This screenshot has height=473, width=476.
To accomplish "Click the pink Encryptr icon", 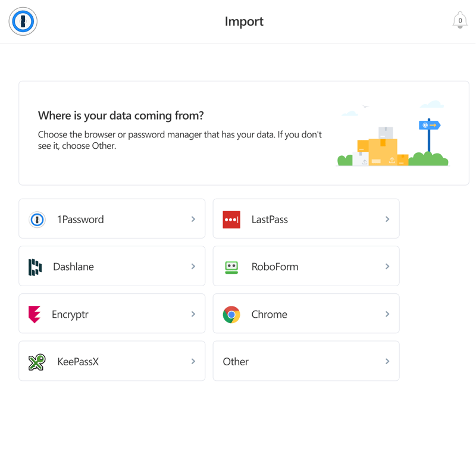I will (x=35, y=314).
